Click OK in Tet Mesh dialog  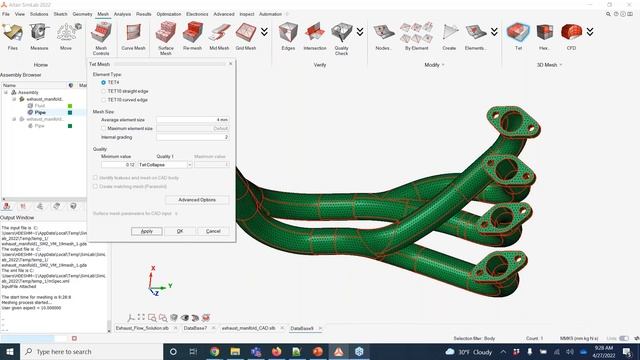(x=180, y=231)
